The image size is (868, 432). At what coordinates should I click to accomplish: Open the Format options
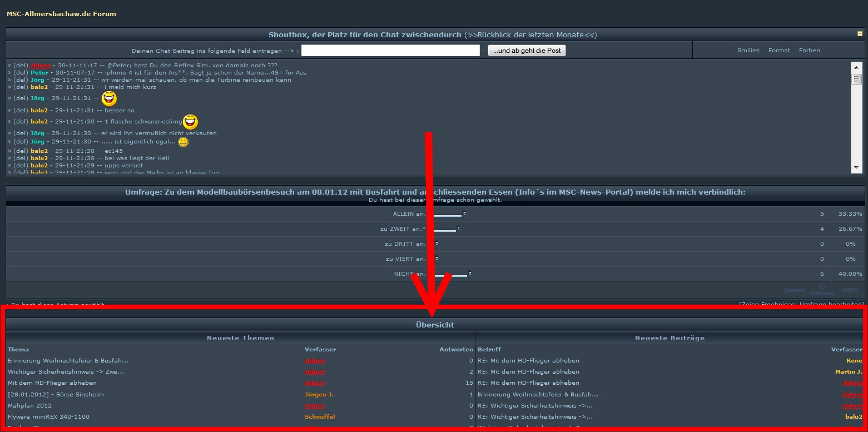[779, 50]
